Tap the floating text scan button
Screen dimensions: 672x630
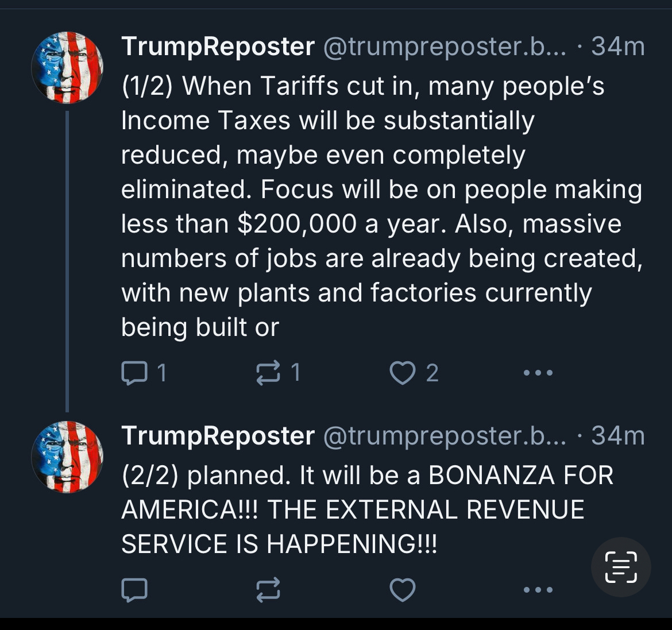[x=621, y=567]
